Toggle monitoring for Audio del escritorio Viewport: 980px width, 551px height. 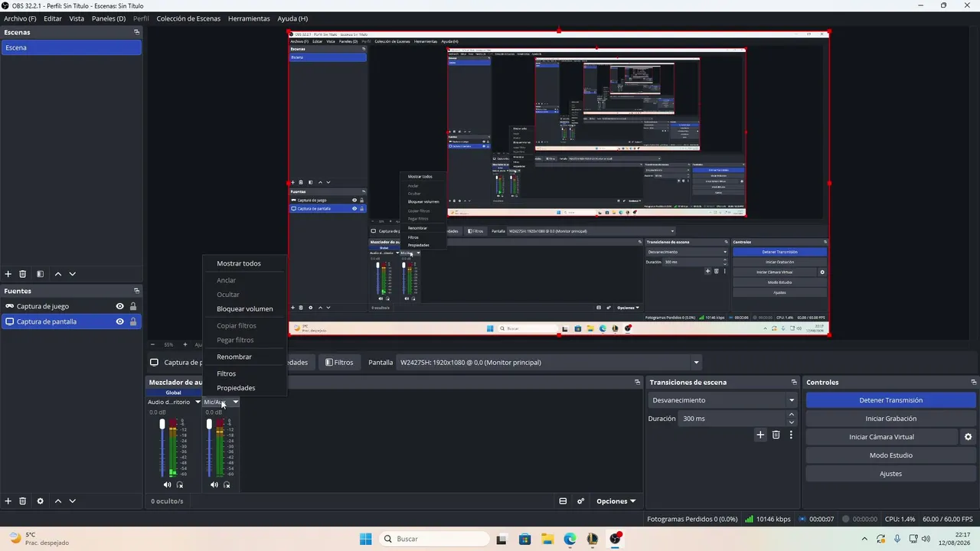pos(180,484)
